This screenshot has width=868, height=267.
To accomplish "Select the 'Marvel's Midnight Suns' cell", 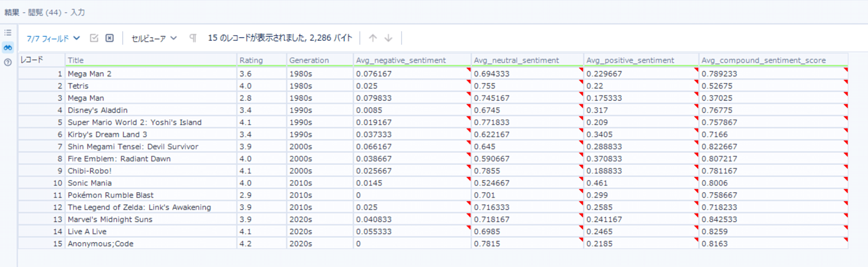I will 151,220.
